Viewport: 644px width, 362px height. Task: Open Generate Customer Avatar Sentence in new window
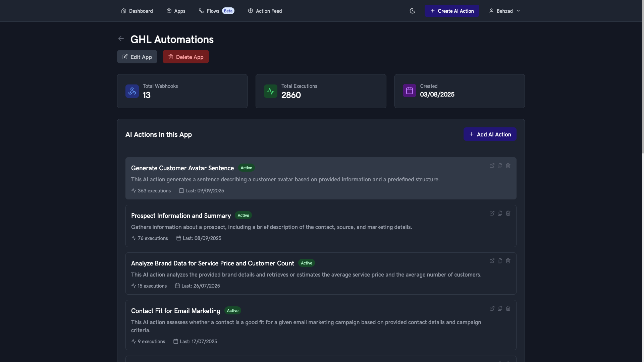492,166
